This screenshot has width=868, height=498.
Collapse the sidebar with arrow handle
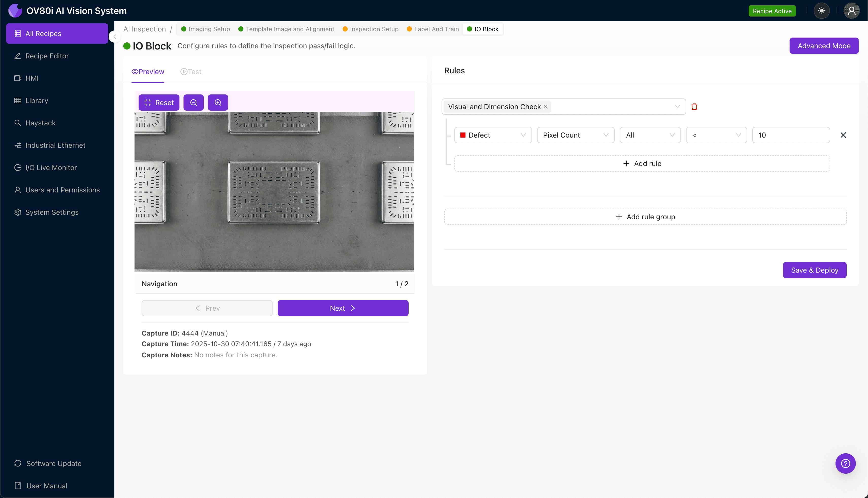click(x=115, y=37)
